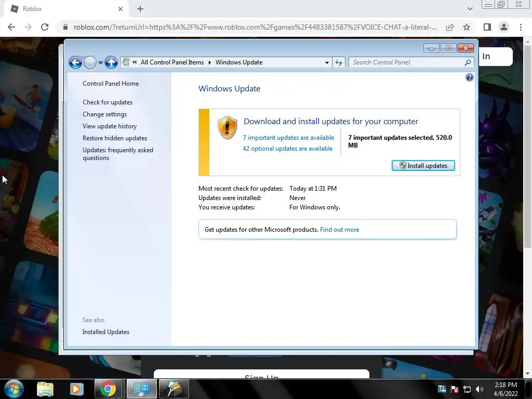Screen dimensions: 532x399
Task: Open recent pages dropdown next to forward arrow
Action: click(x=100, y=63)
